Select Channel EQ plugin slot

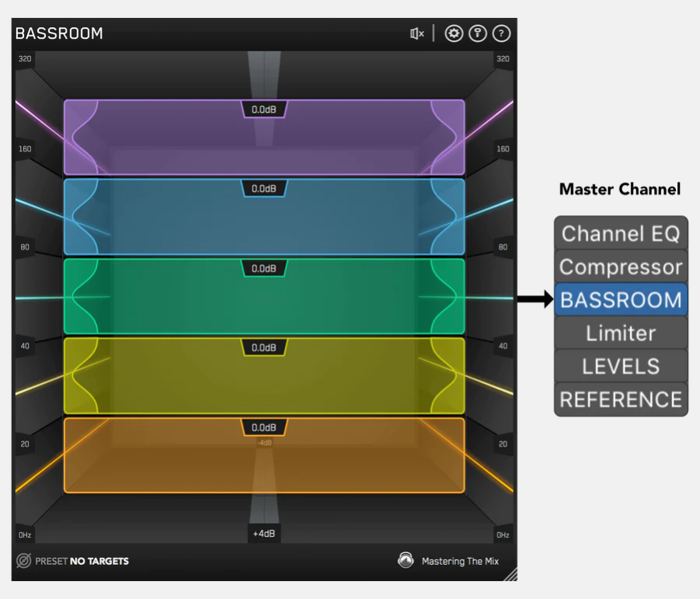click(621, 233)
